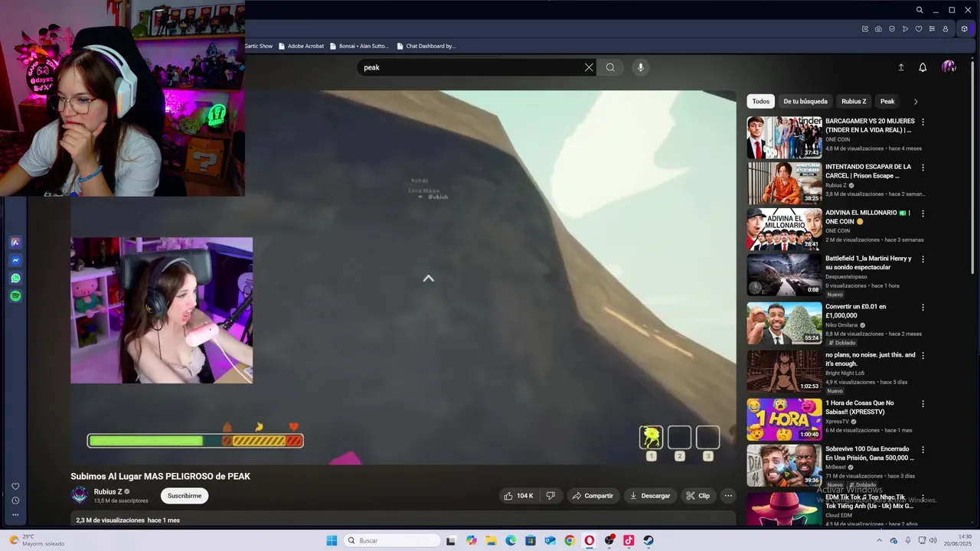Click the YouTube upload/create icon
Viewport: 980px width, 551px height.
click(901, 67)
